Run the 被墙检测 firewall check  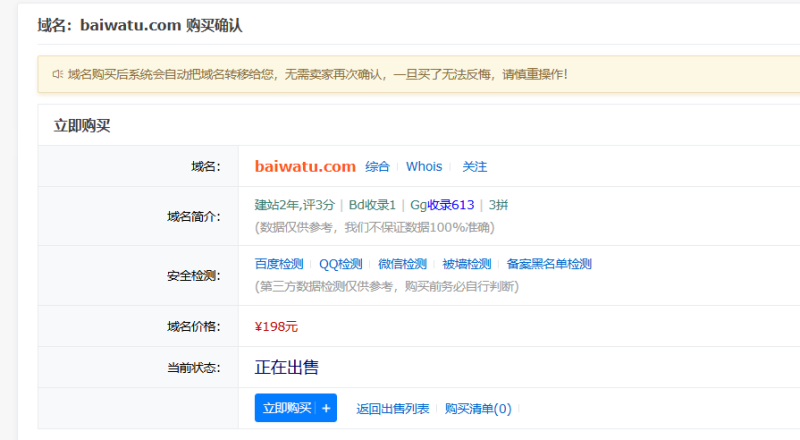pyautogui.click(x=466, y=264)
